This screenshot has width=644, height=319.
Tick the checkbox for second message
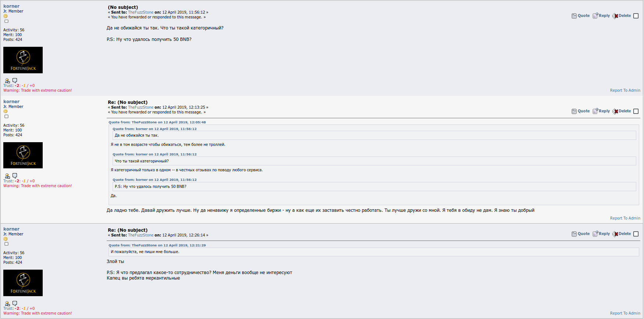[x=636, y=111]
